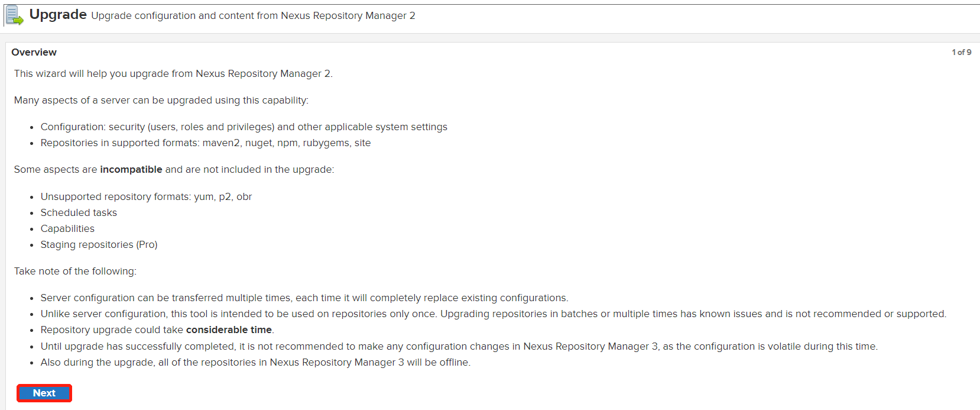Image resolution: width=980 pixels, height=410 pixels.
Task: Click the Repositories in supported formats line
Action: (x=205, y=143)
